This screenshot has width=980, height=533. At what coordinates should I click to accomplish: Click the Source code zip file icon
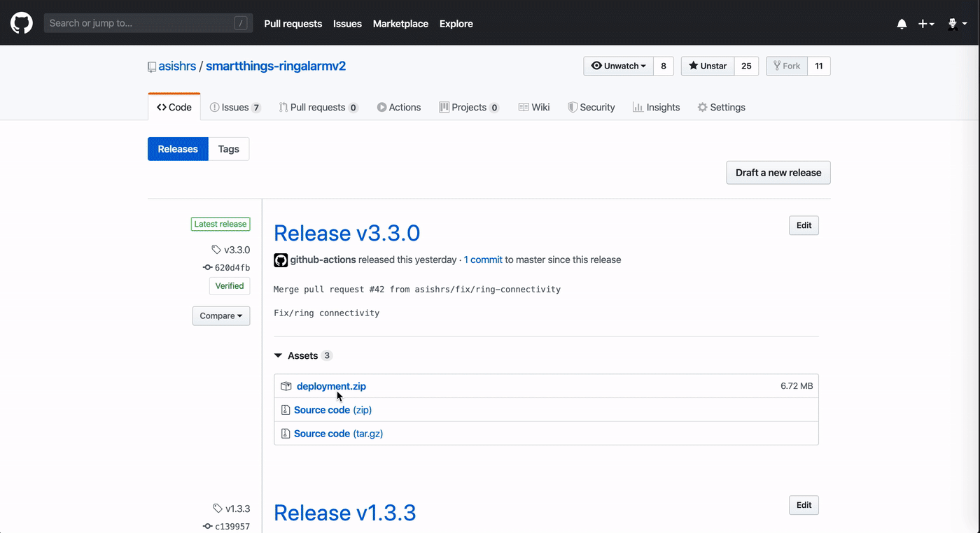point(285,410)
